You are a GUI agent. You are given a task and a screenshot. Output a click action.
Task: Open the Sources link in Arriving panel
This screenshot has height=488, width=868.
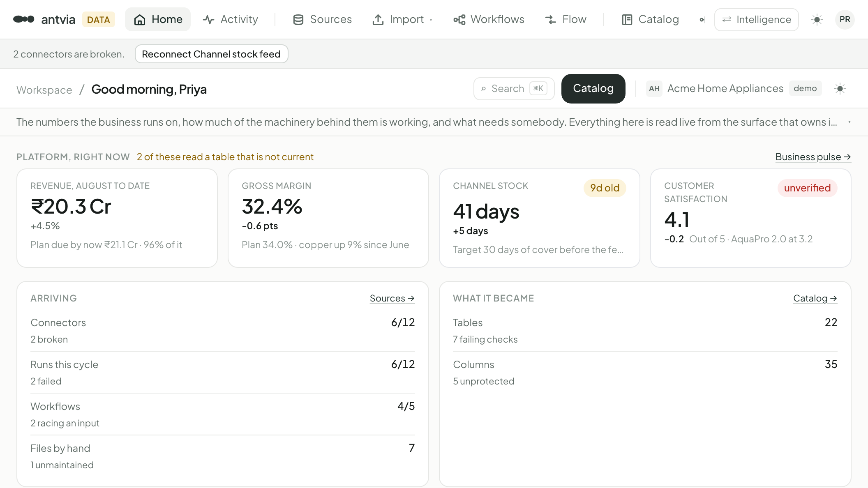pyautogui.click(x=392, y=298)
